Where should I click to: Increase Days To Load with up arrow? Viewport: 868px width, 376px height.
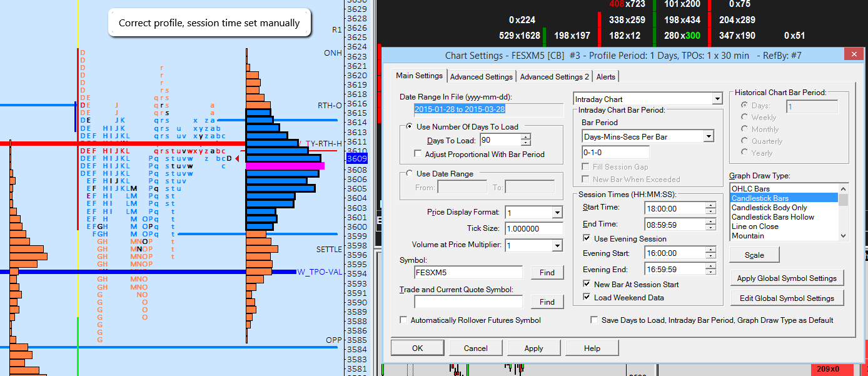pyautogui.click(x=525, y=138)
